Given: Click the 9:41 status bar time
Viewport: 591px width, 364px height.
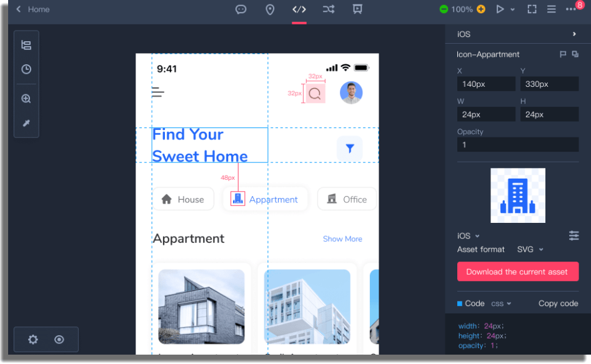Looking at the screenshot, I should click(x=167, y=69).
